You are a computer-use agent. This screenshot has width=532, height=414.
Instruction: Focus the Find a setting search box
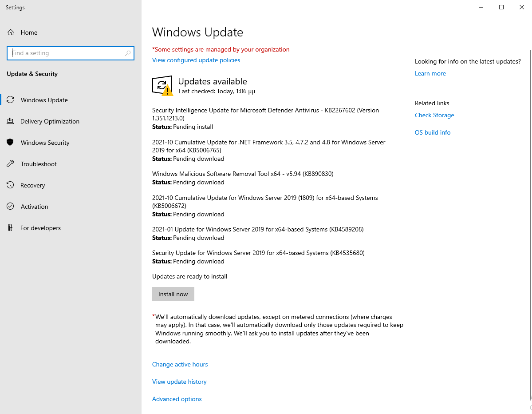point(67,53)
